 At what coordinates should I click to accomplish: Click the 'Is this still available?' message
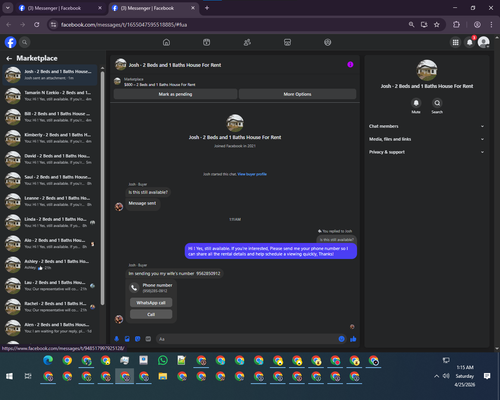[x=148, y=192]
